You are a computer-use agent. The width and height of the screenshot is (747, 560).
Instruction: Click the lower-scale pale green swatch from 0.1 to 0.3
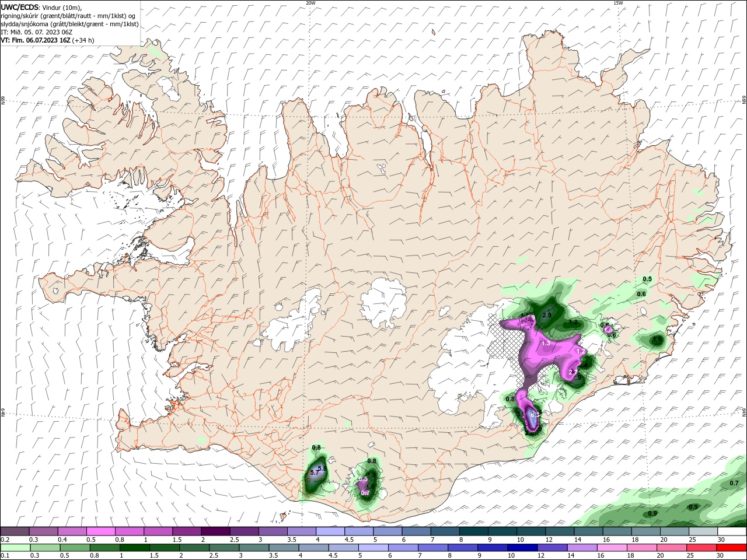(15, 548)
